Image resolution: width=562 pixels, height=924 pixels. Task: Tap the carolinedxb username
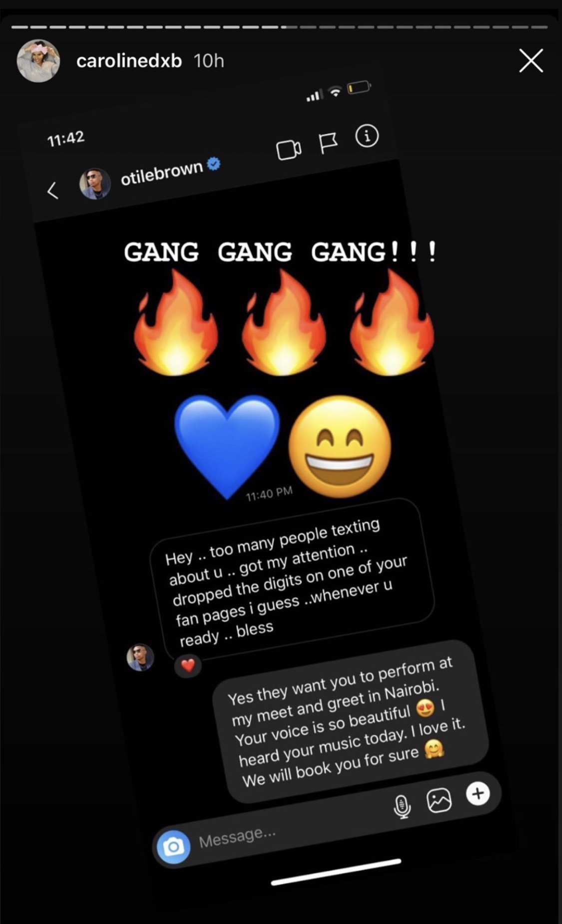pyautogui.click(x=129, y=61)
